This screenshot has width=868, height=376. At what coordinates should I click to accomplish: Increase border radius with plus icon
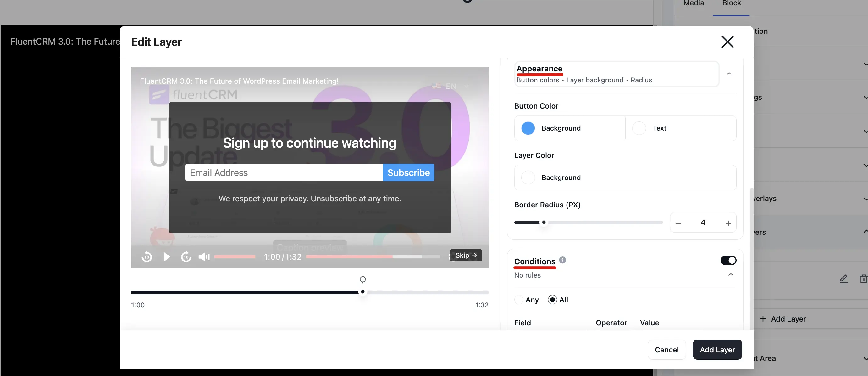(x=728, y=223)
